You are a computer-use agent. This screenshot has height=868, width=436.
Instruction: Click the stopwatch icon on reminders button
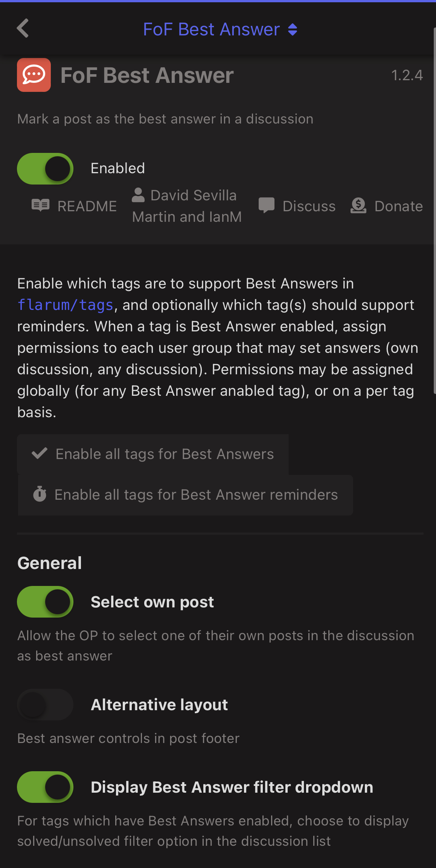pyautogui.click(x=40, y=494)
